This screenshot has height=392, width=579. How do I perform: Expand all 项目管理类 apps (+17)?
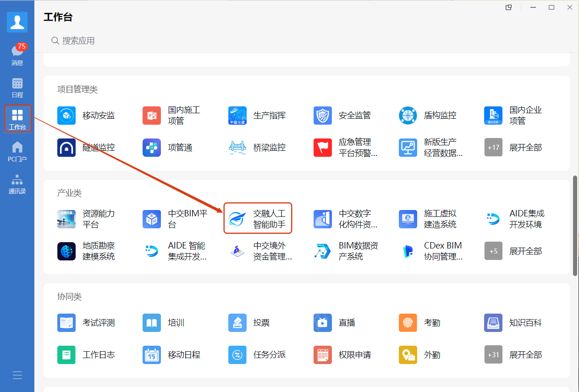513,148
